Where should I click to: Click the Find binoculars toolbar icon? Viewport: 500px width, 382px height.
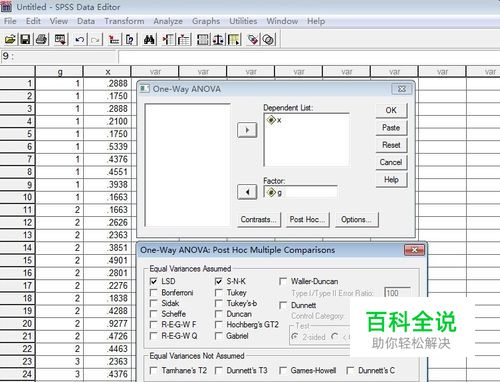(149, 40)
